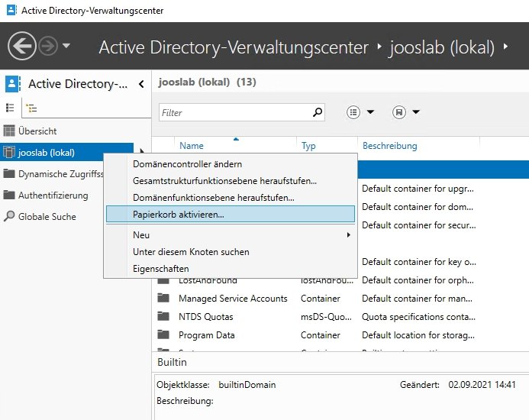Image resolution: width=529 pixels, height=420 pixels.
Task: Click the search magnifier in Filter box
Action: point(318,112)
